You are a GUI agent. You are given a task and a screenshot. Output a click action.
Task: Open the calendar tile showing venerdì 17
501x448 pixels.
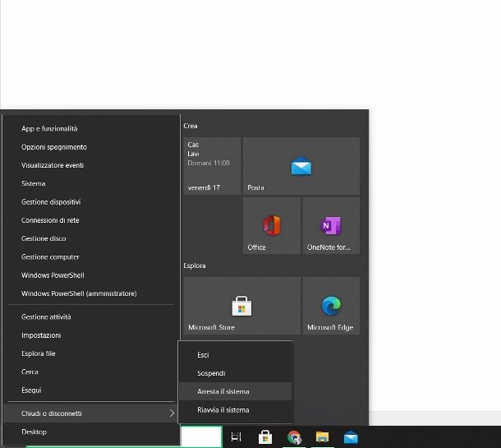click(x=212, y=166)
